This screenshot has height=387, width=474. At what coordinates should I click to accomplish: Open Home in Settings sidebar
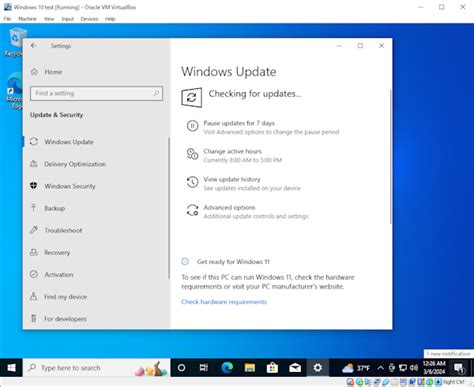47,72
